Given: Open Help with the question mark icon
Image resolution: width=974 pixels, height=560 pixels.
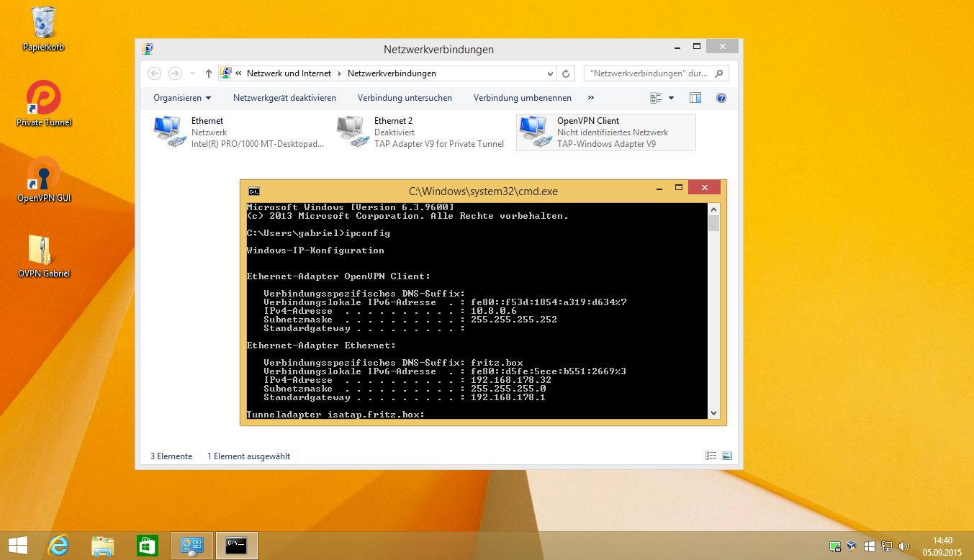Looking at the screenshot, I should 721,98.
